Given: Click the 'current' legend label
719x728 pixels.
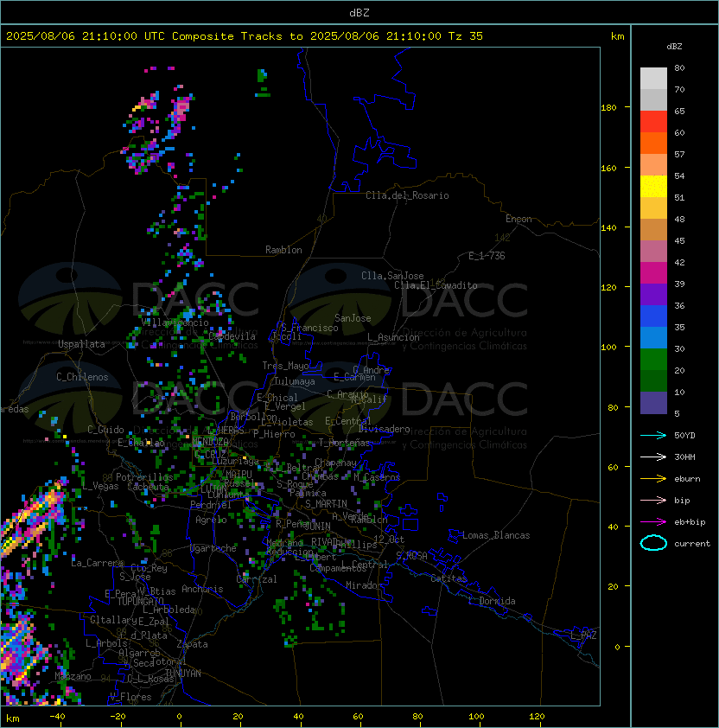Looking at the screenshot, I should tap(692, 544).
